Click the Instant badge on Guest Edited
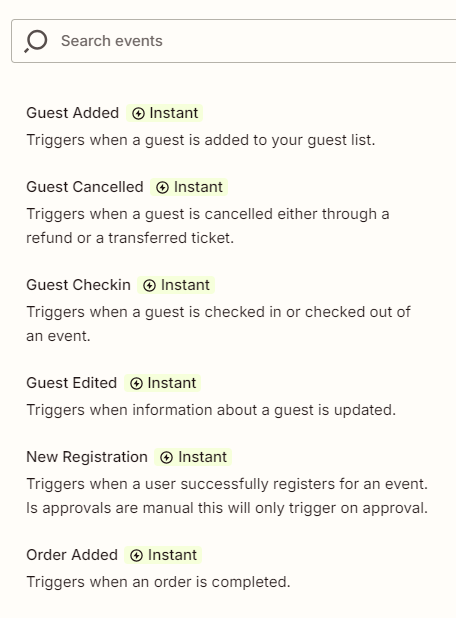The image size is (456, 618). coord(163,383)
